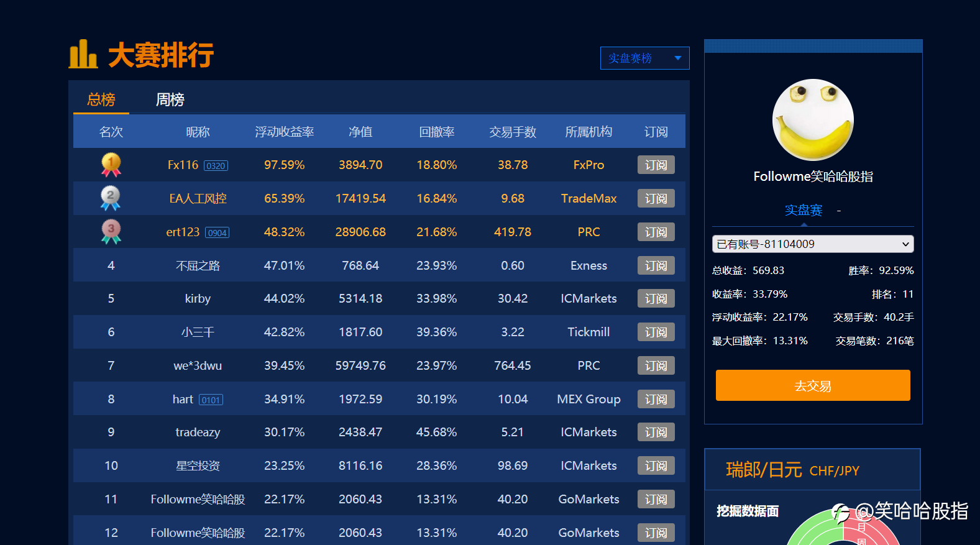Viewport: 980px width, 545px height.
Task: Open the we*3dwu trader nickname
Action: (x=198, y=365)
